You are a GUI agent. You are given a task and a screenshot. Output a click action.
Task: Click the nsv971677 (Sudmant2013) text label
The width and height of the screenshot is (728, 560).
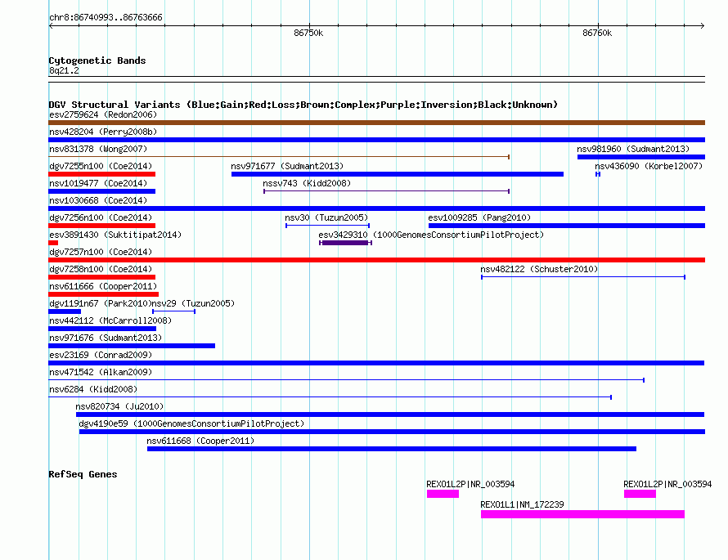tap(287, 166)
